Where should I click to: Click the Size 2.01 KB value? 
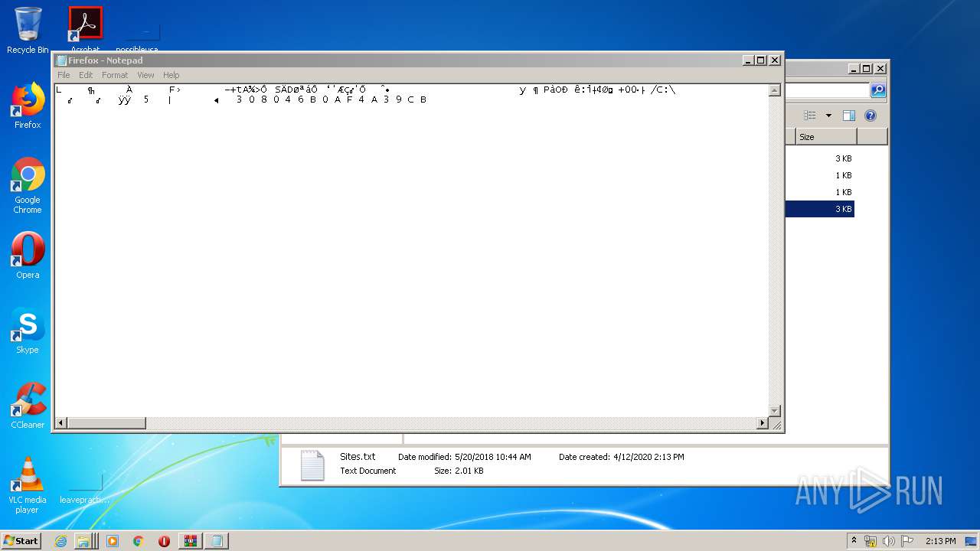(469, 471)
